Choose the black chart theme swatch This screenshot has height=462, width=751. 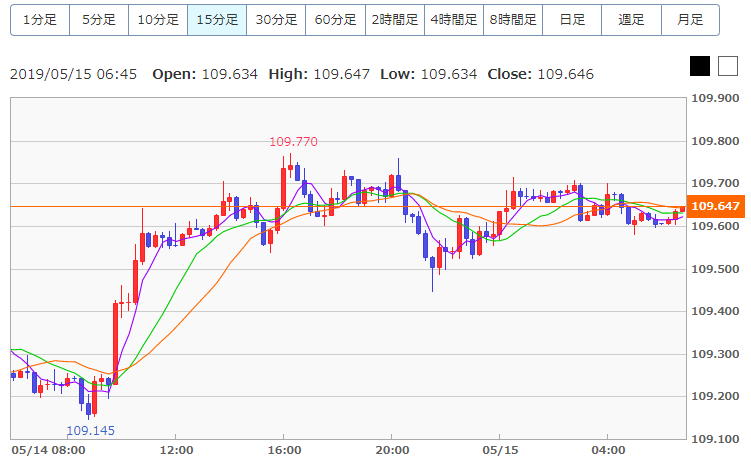[x=700, y=66]
